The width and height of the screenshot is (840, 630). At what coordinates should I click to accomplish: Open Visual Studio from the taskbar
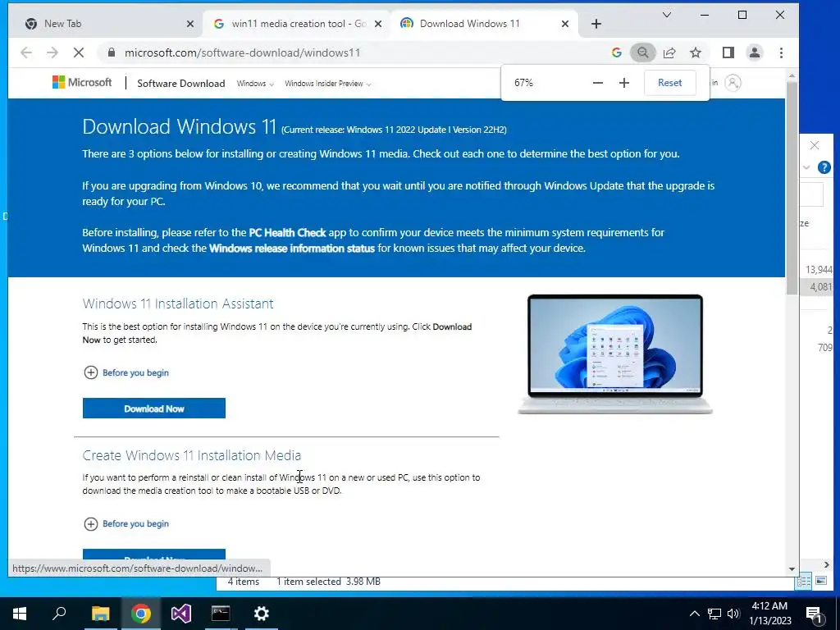(181, 614)
